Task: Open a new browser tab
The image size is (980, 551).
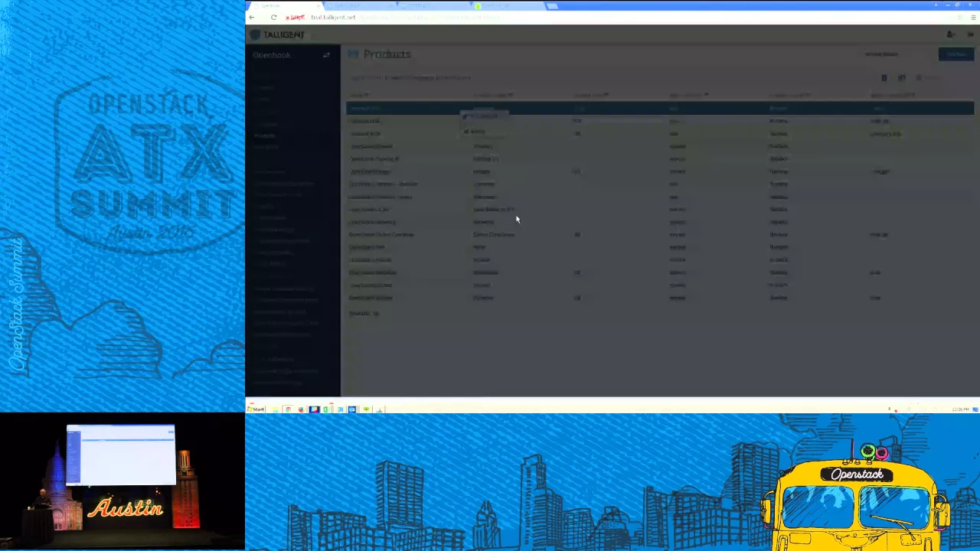Action: [x=552, y=6]
